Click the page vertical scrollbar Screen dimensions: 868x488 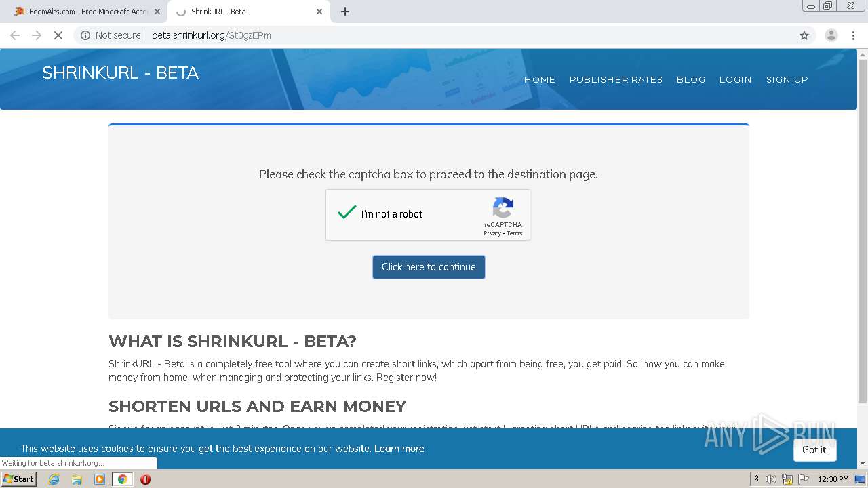coord(863,230)
